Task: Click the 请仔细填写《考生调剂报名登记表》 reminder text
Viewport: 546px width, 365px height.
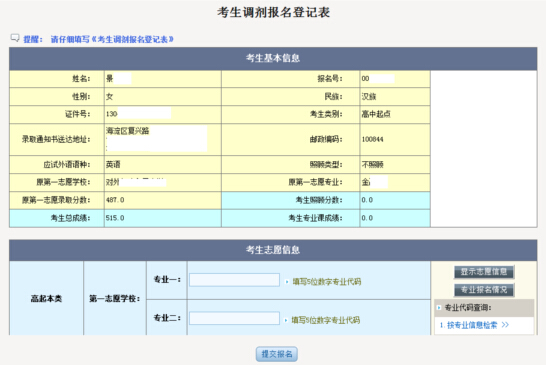Action: pos(112,39)
